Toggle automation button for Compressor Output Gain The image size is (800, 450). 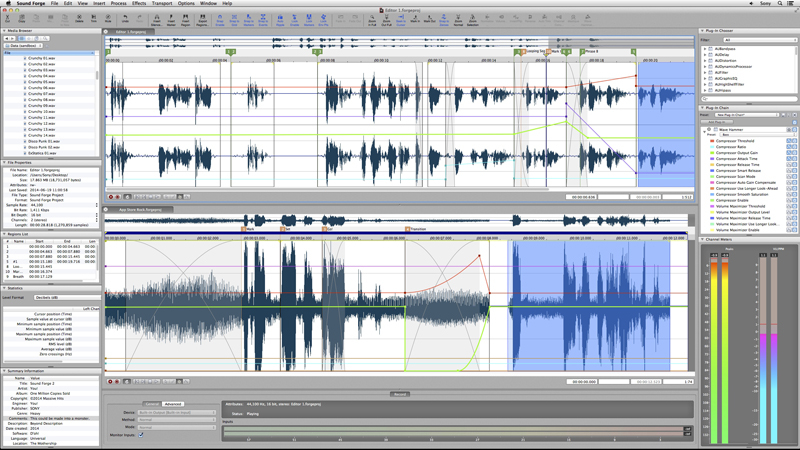point(788,153)
